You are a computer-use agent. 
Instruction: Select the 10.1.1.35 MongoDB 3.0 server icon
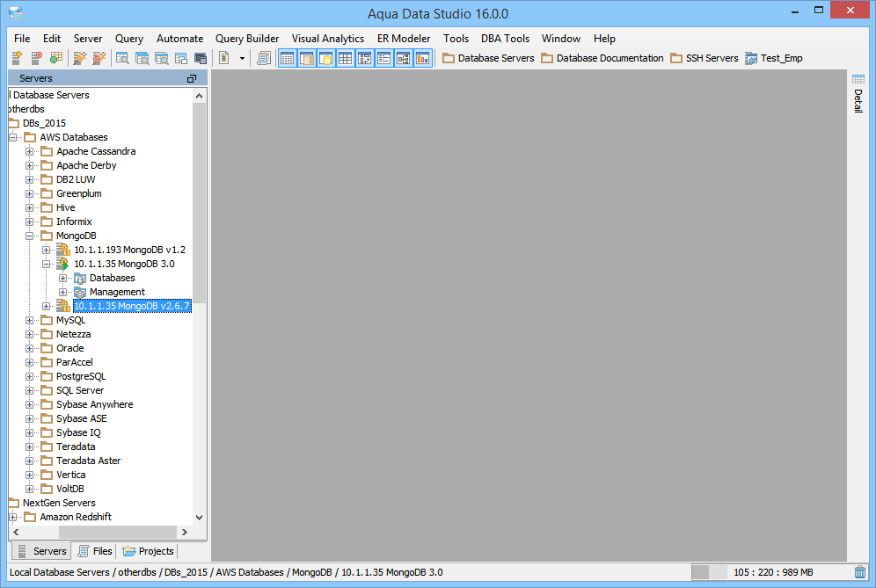click(x=63, y=265)
